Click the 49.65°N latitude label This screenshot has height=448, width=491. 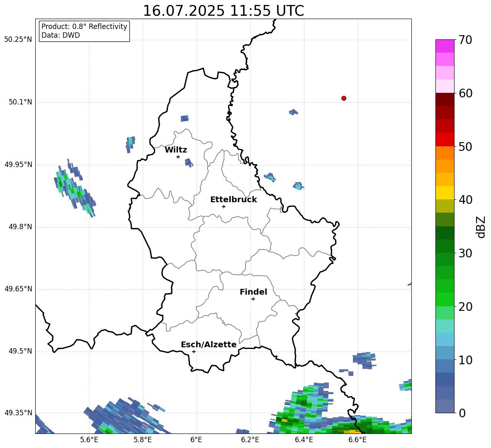[18, 289]
